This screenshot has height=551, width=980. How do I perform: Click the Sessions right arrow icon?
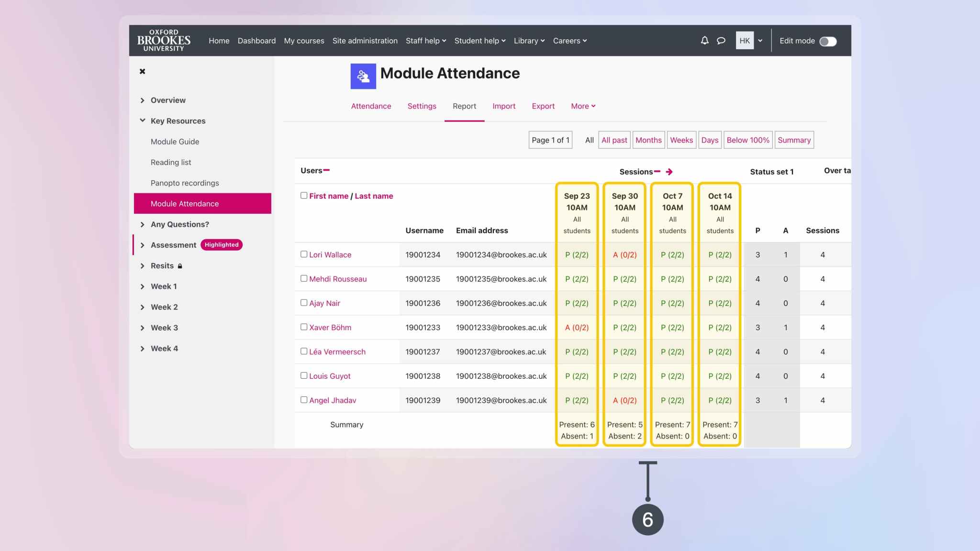tap(669, 171)
